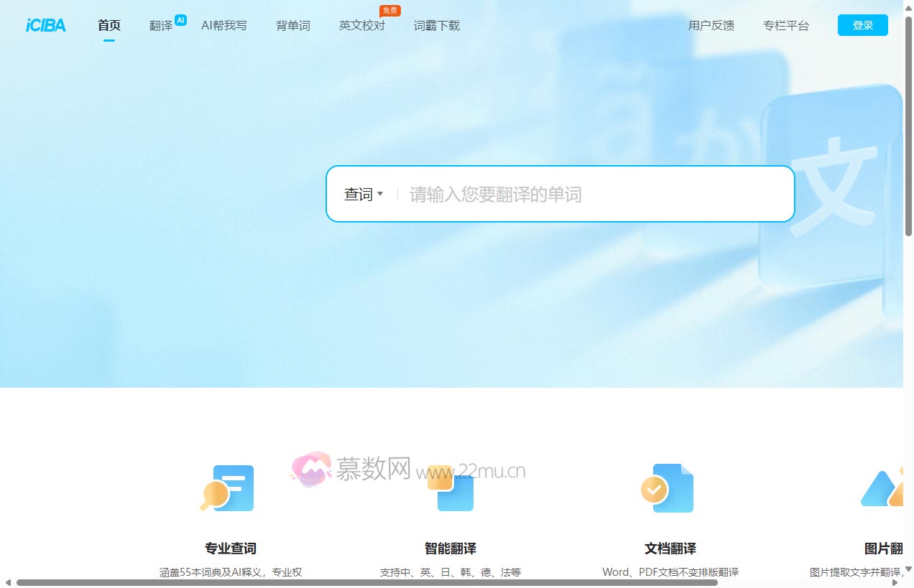Click the word search input field
914x588 pixels.
(x=589, y=195)
